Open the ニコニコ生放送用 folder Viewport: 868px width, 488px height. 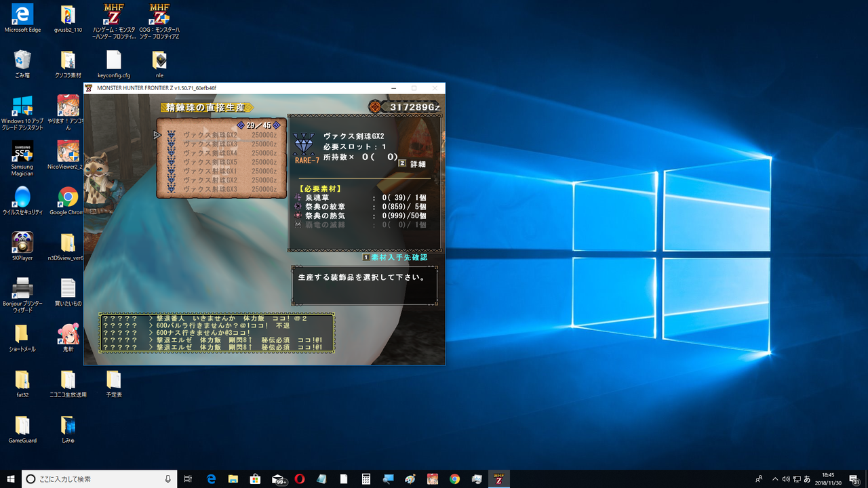click(68, 384)
